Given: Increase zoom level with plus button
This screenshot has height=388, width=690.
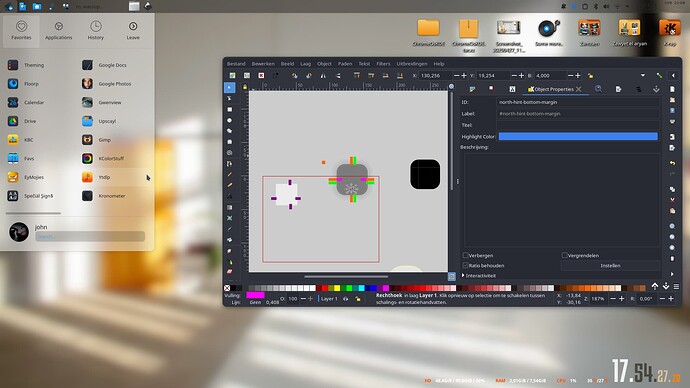Looking at the screenshot, I should 621,299.
